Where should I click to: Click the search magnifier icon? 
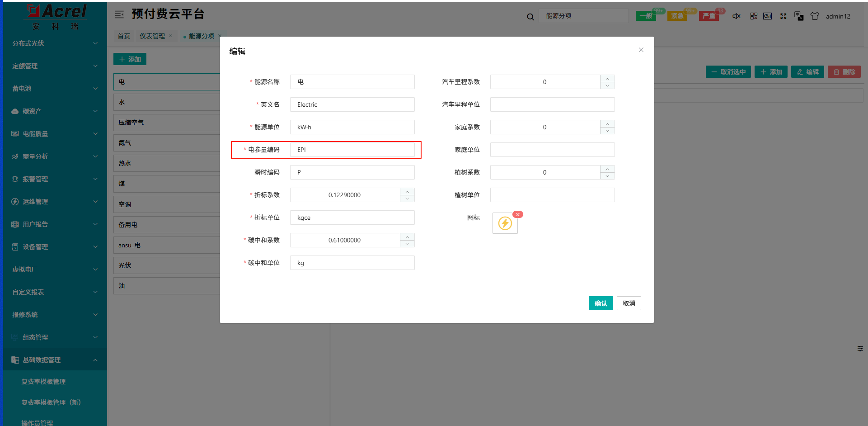coord(530,17)
